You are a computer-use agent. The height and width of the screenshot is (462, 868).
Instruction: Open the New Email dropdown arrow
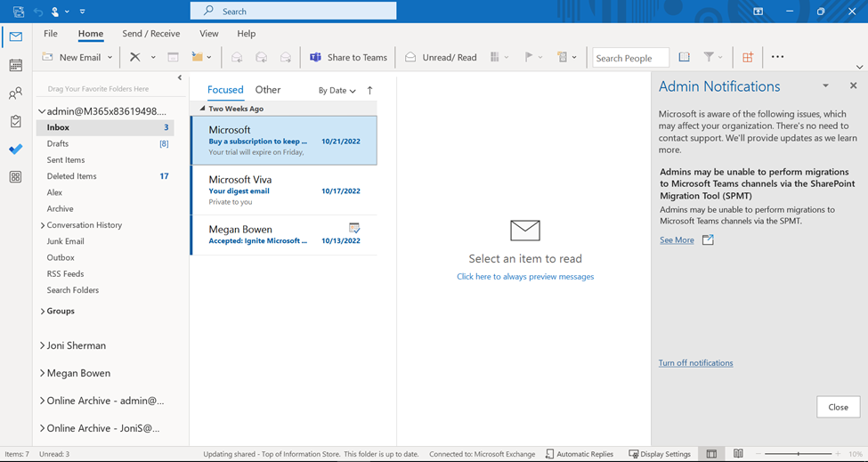click(x=110, y=58)
